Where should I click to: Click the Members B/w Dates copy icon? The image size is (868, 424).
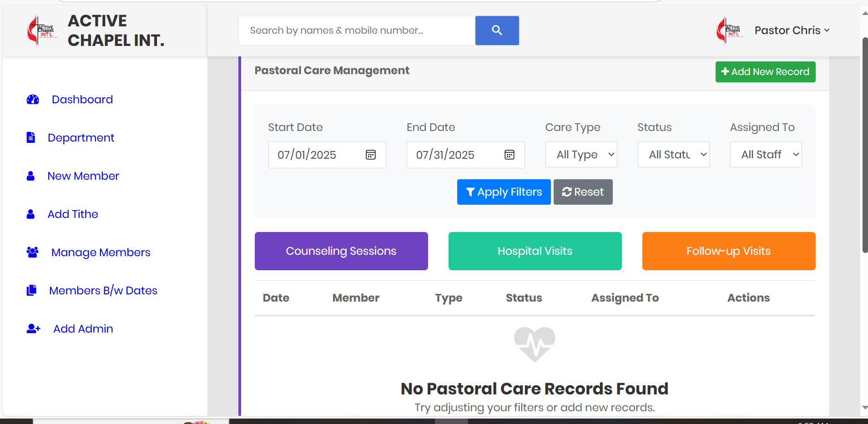[31, 290]
